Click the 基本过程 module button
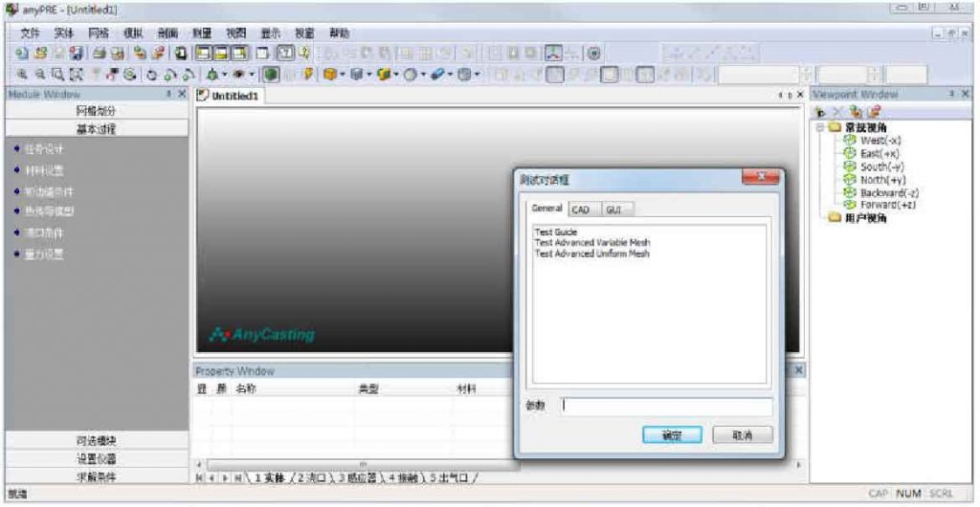The image size is (980, 507). [x=97, y=129]
